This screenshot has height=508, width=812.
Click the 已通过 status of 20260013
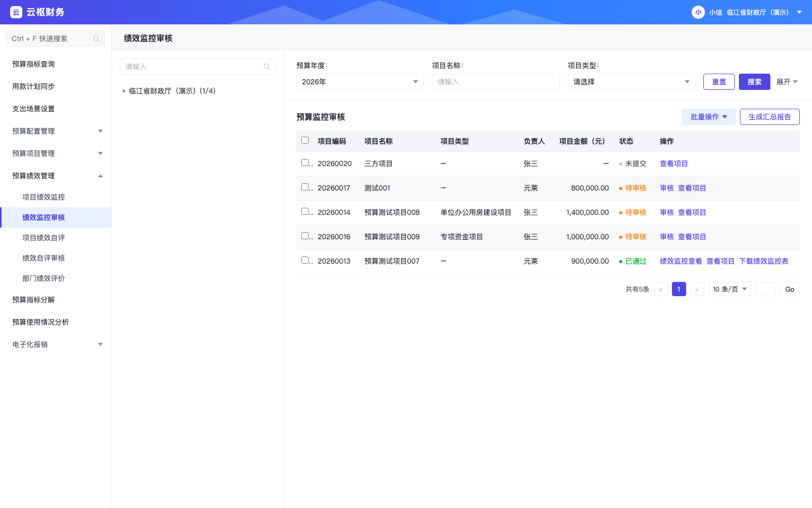[x=633, y=261]
